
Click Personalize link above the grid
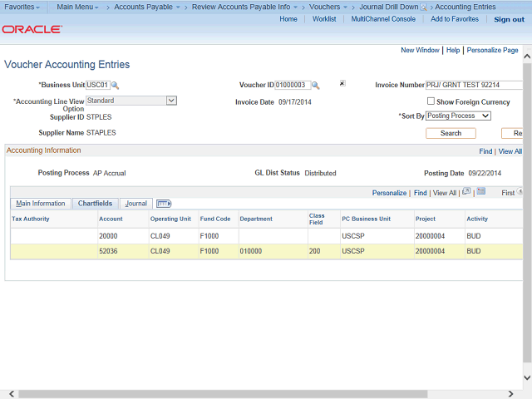pos(389,193)
